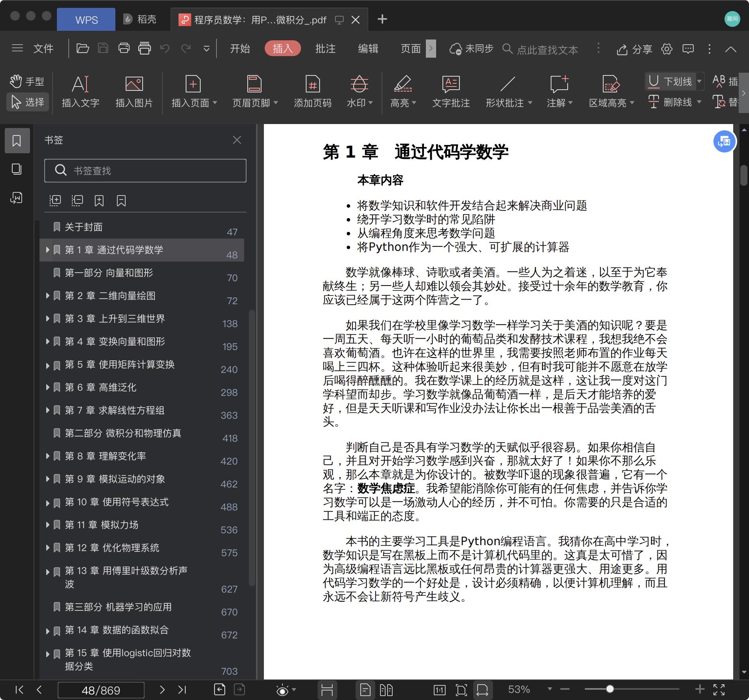
Task: Click the page number input box
Action: tap(101, 690)
